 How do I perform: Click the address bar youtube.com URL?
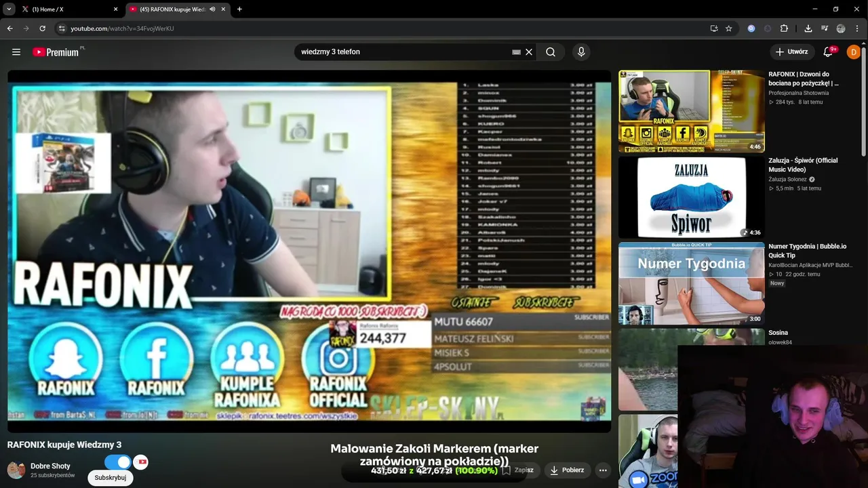pyautogui.click(x=122, y=28)
